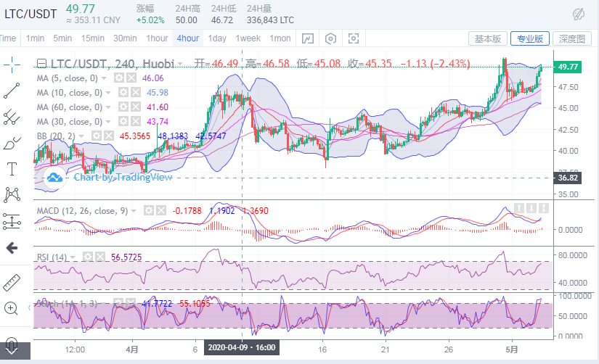Toggle the theme paint icon at top right
The width and height of the screenshot is (599, 364).
[x=578, y=14]
